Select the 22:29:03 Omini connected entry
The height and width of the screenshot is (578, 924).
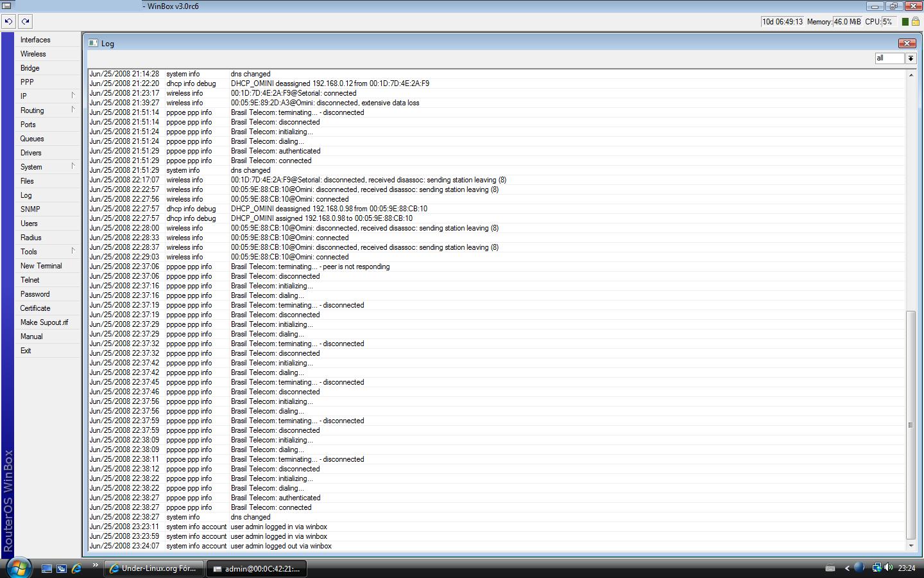click(497, 257)
